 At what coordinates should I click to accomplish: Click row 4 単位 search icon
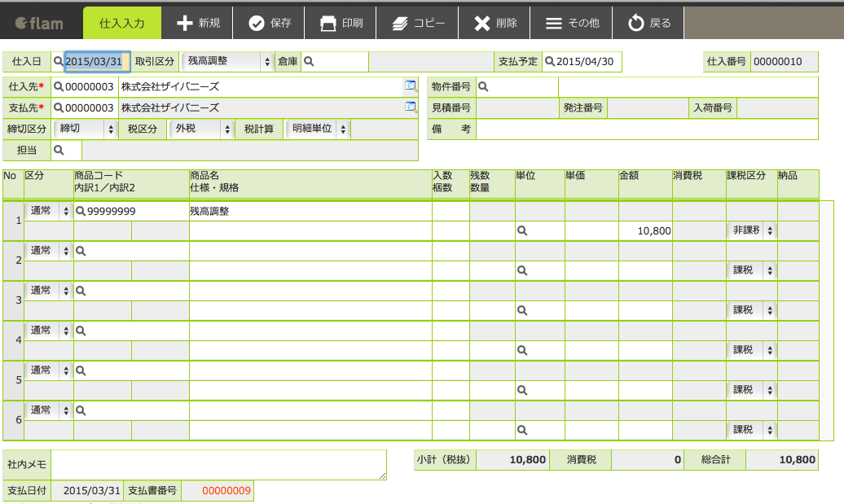[522, 350]
